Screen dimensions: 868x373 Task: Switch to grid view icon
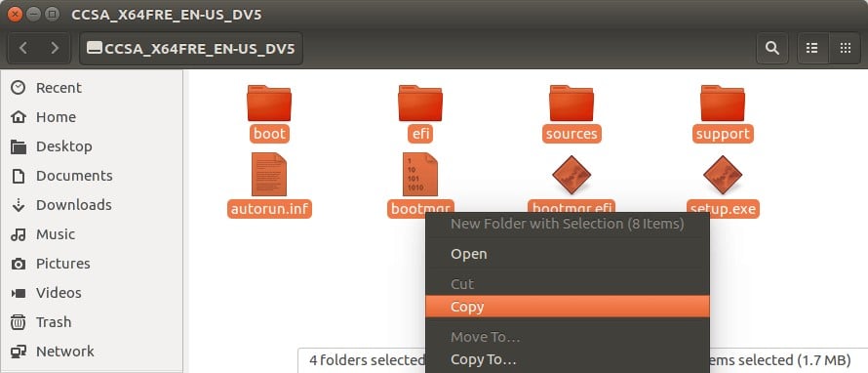[845, 48]
